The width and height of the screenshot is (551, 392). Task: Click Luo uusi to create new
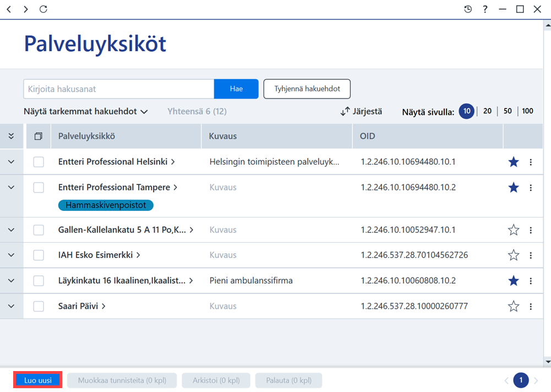38,380
